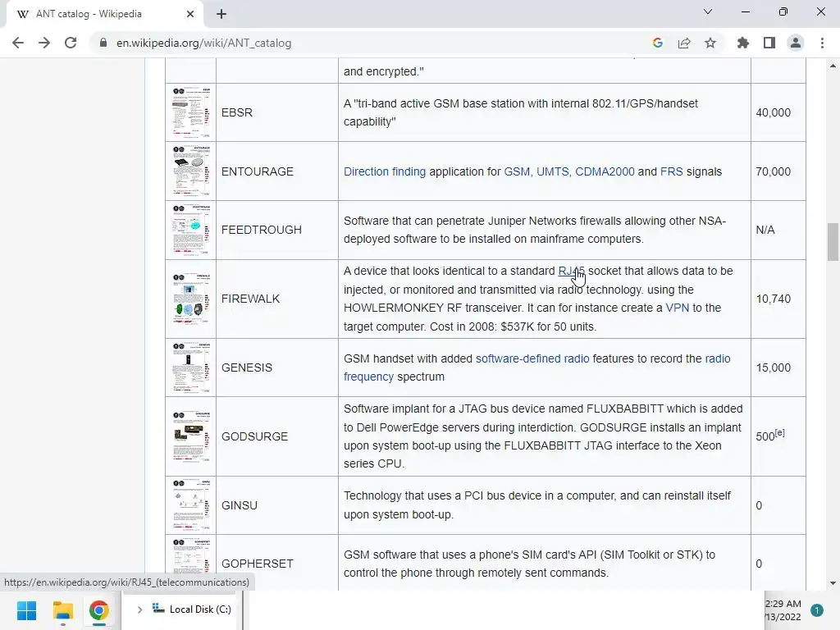Select the GENESIS name cell
The width and height of the screenshot is (840, 630).
[x=277, y=367]
